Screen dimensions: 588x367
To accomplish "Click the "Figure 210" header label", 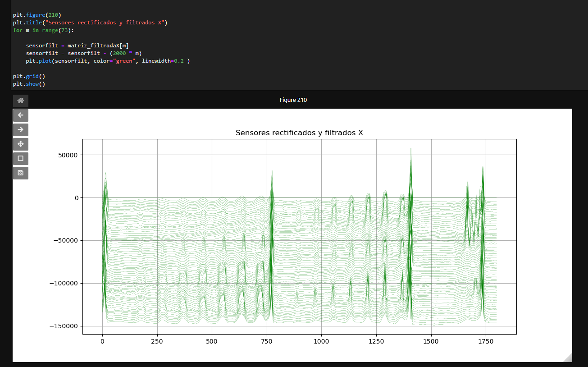I will [x=293, y=100].
